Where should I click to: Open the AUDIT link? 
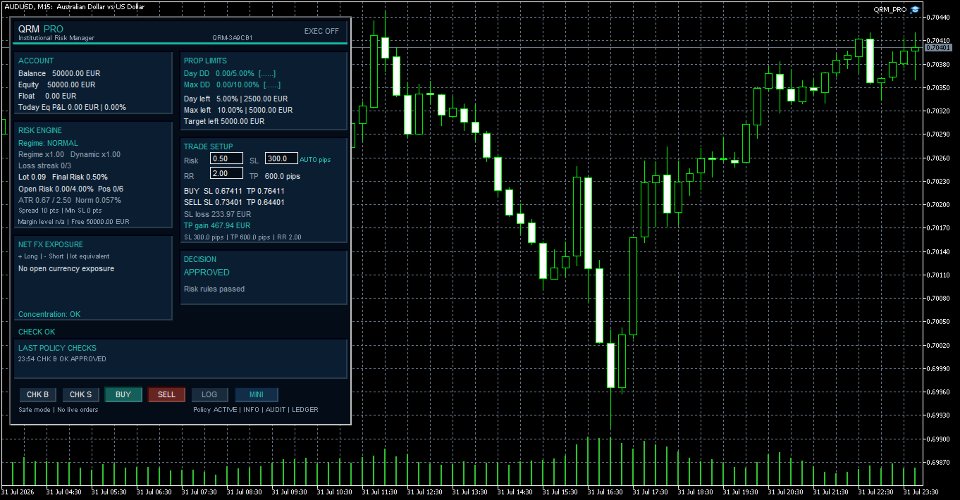coord(276,409)
